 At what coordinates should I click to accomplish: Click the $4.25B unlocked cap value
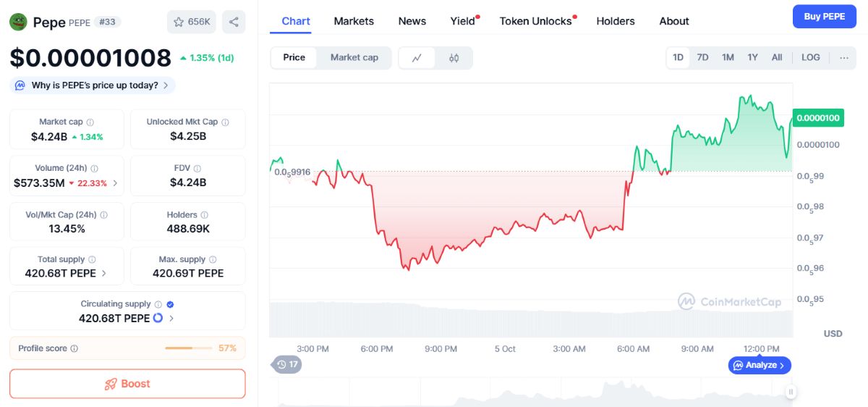click(x=188, y=136)
